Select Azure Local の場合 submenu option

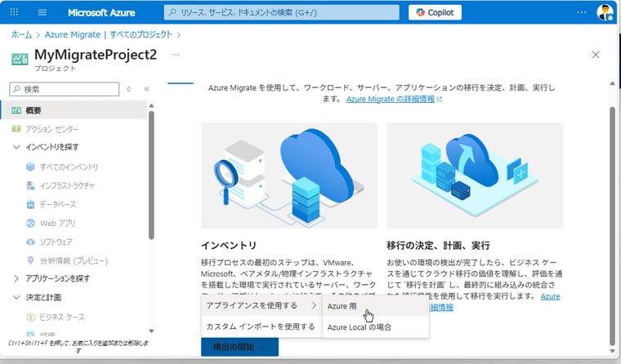pos(375,327)
